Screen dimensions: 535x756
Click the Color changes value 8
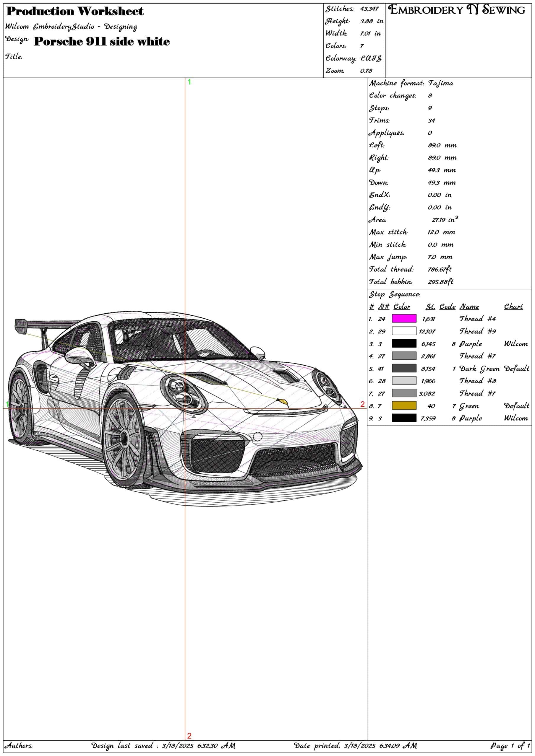pyautogui.click(x=430, y=95)
